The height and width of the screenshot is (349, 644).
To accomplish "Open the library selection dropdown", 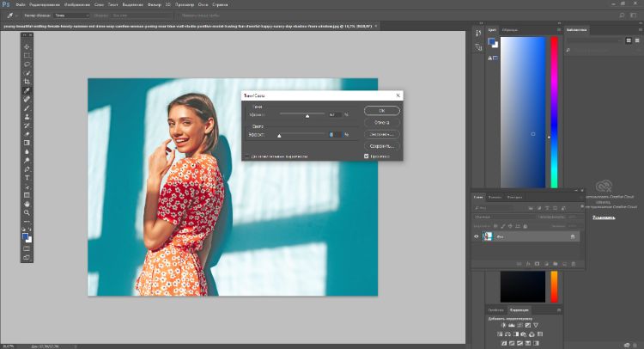I will (x=594, y=40).
